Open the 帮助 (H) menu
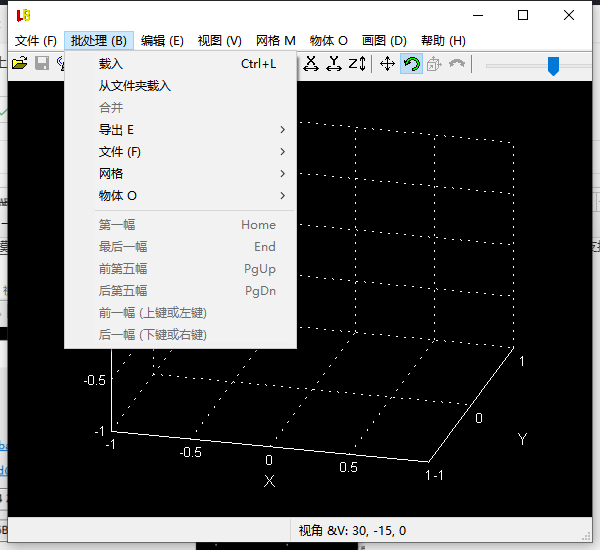Image resolution: width=600 pixels, height=550 pixels. [443, 41]
